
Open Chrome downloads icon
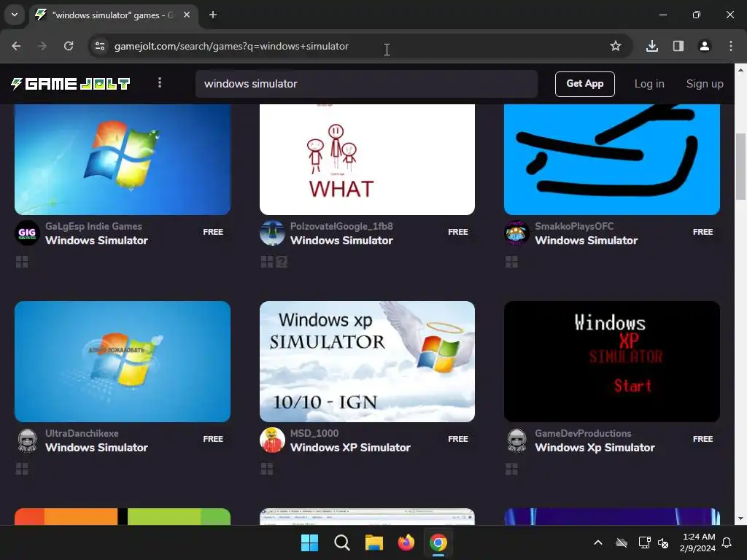click(x=651, y=46)
